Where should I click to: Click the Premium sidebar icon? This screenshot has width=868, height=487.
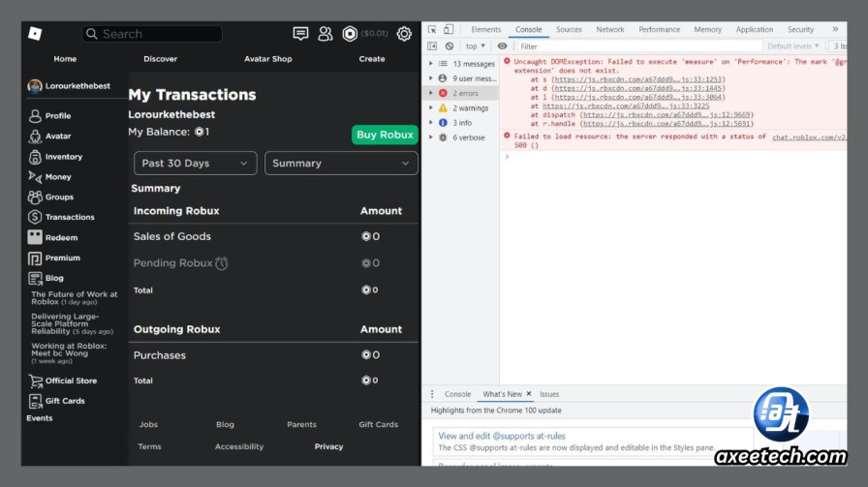click(x=35, y=258)
